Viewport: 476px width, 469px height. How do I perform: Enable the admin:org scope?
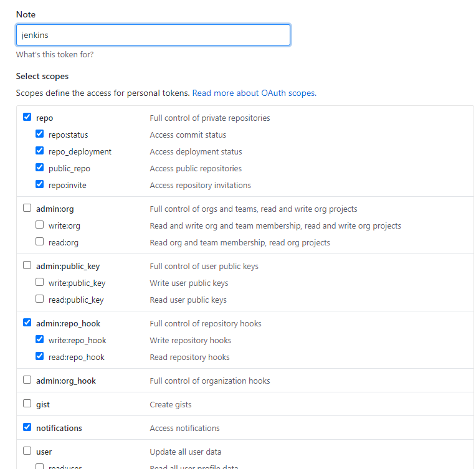tap(27, 208)
